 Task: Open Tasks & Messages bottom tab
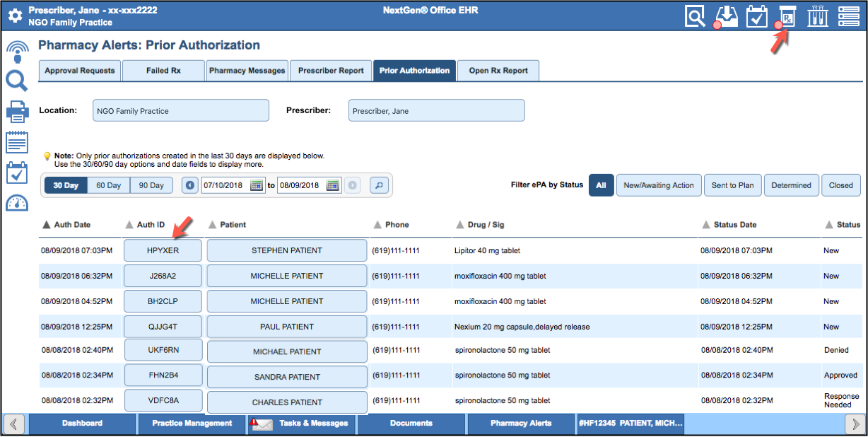[x=302, y=424]
